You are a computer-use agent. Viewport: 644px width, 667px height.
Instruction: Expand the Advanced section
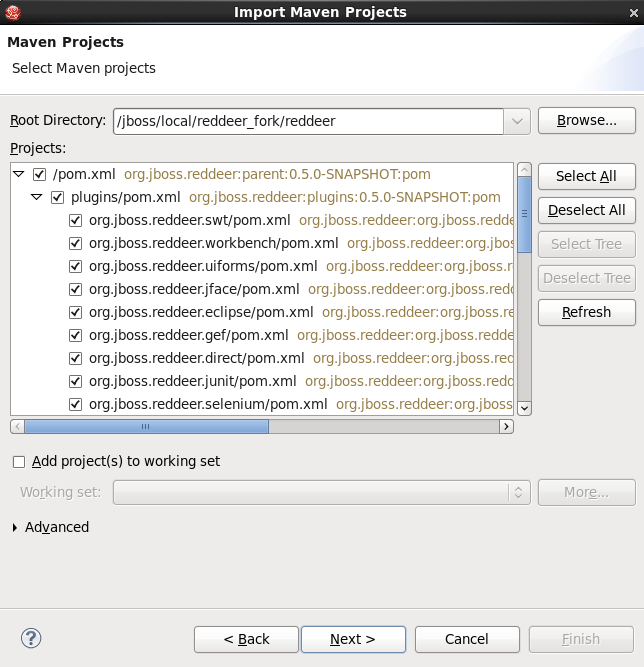tap(15, 527)
